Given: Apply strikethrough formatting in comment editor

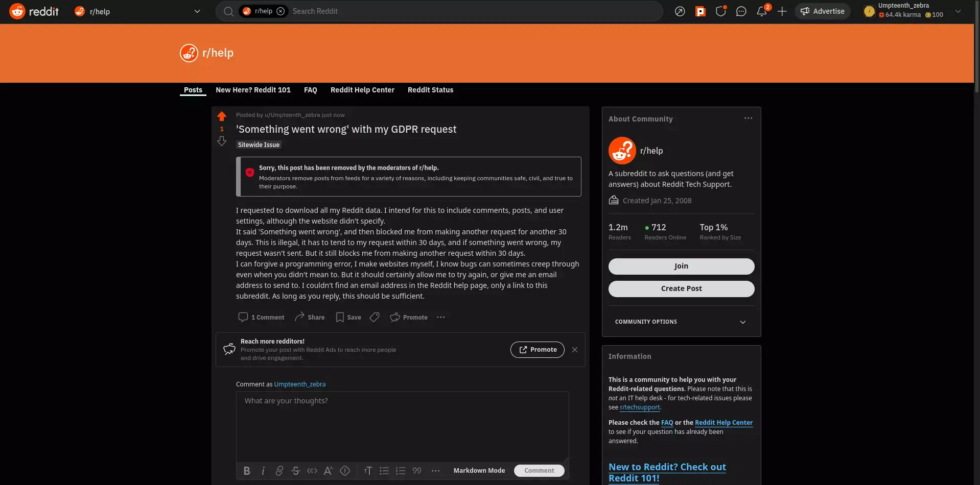Looking at the screenshot, I should click(x=295, y=471).
